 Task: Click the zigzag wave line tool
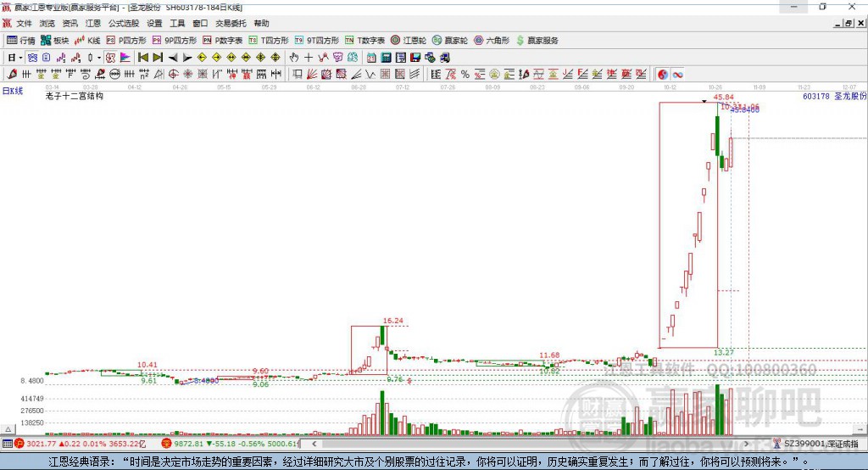coord(370,75)
